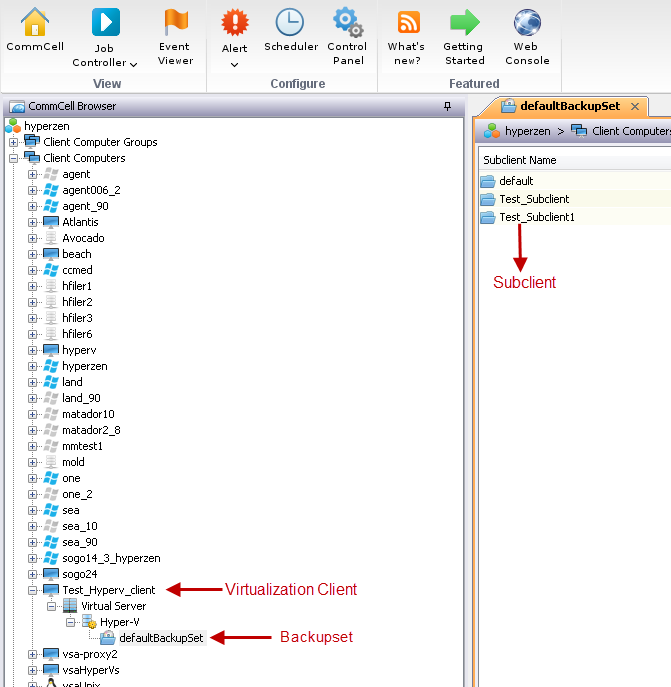This screenshot has height=687, width=671.
Task: Close the defaultBackupSet tab
Action: [x=632, y=106]
